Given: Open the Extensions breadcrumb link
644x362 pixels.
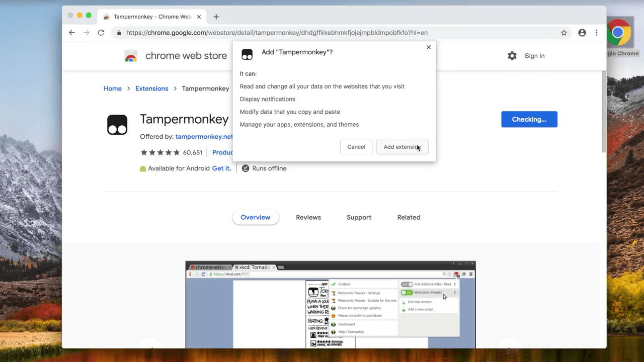Looking at the screenshot, I should tap(151, 88).
